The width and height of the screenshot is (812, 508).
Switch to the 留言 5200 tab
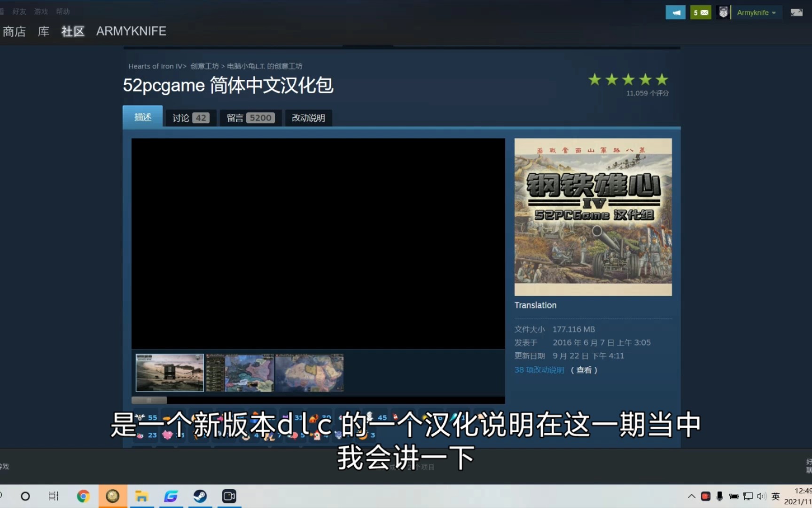tap(250, 118)
